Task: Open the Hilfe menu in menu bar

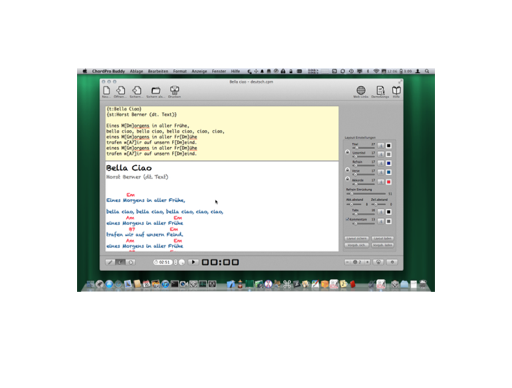Action: click(235, 71)
